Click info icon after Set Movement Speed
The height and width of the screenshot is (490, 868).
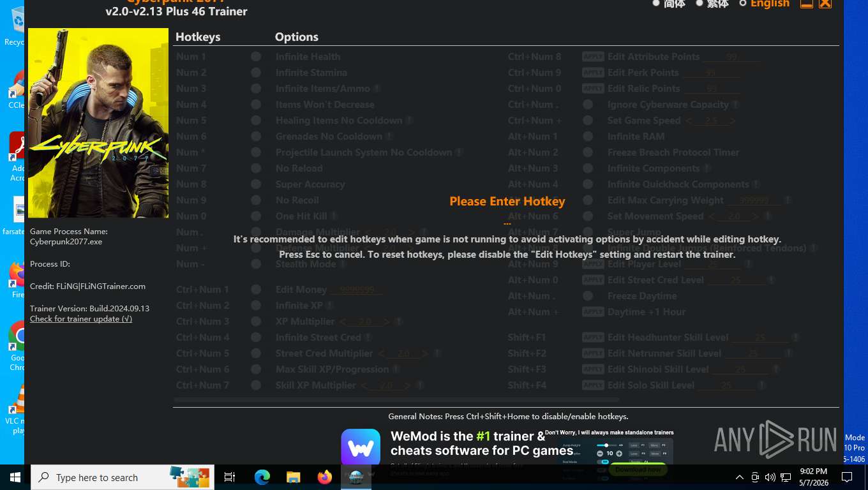pyautogui.click(x=768, y=216)
